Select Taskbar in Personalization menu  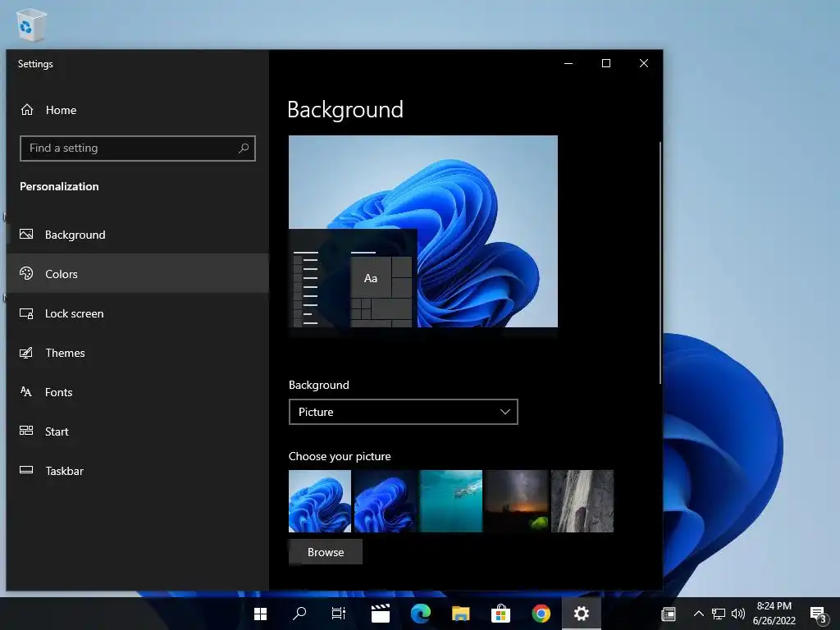[x=137, y=470]
